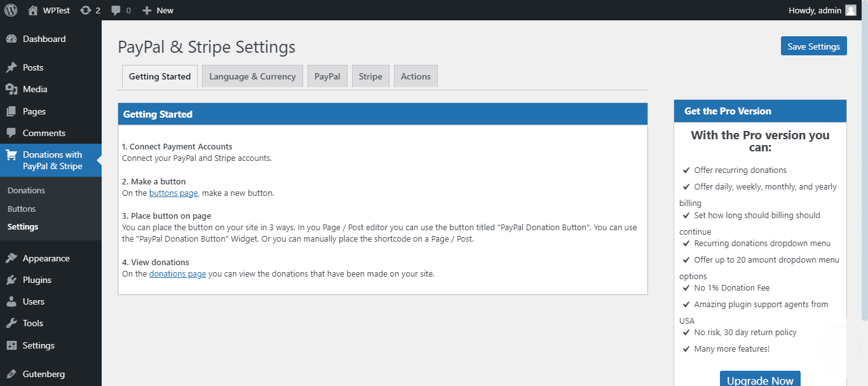The height and width of the screenshot is (386, 868).
Task: Click the updates refresh icon
Action: click(x=85, y=10)
